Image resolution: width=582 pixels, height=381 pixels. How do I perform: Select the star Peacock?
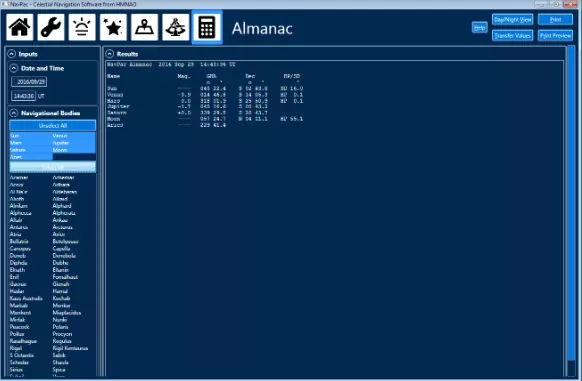click(x=19, y=327)
